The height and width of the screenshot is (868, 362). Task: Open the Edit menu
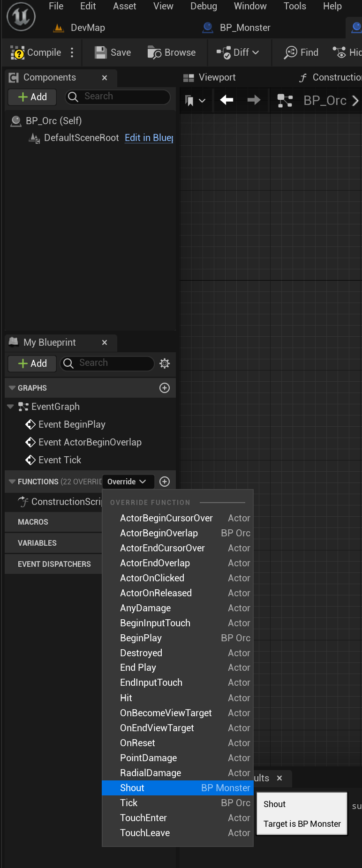[88, 6]
